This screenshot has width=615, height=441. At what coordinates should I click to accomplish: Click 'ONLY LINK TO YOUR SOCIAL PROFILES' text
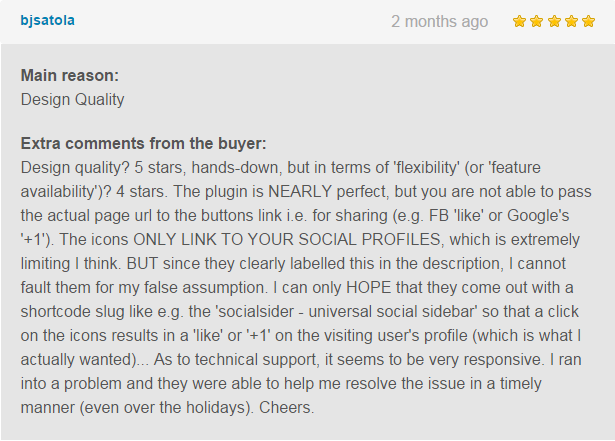click(x=287, y=239)
